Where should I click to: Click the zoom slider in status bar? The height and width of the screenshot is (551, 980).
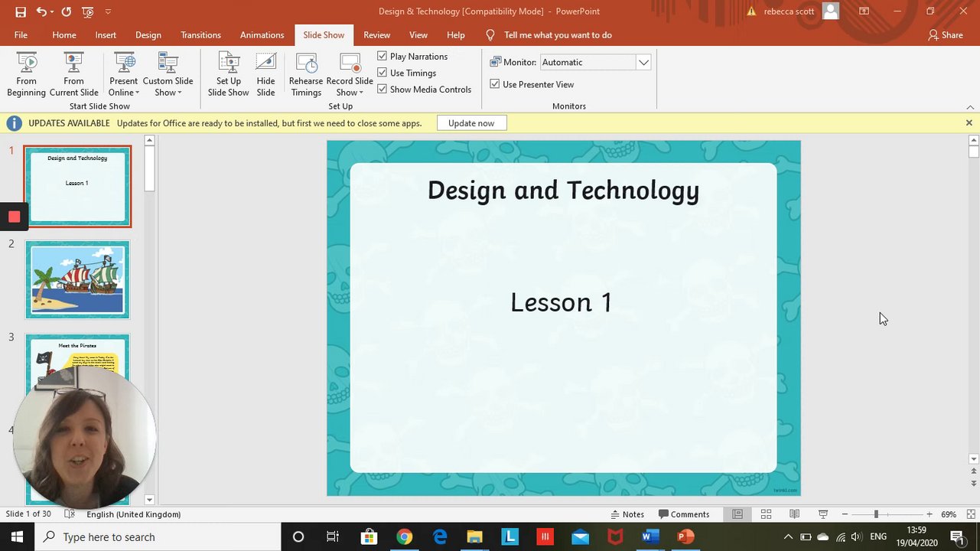(876, 514)
